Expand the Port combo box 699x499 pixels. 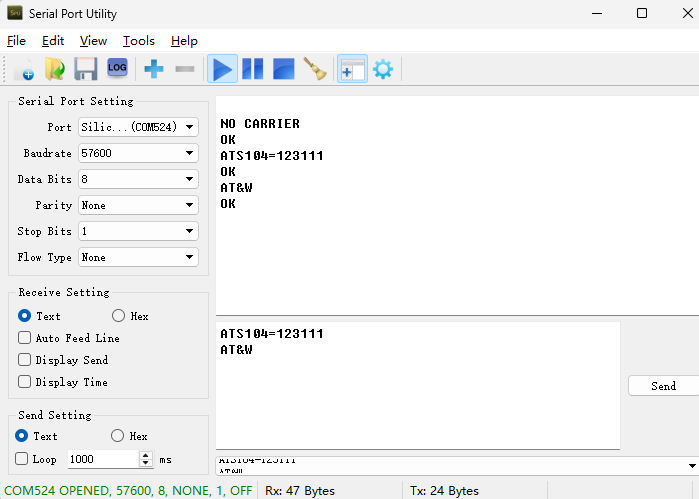[138, 127]
